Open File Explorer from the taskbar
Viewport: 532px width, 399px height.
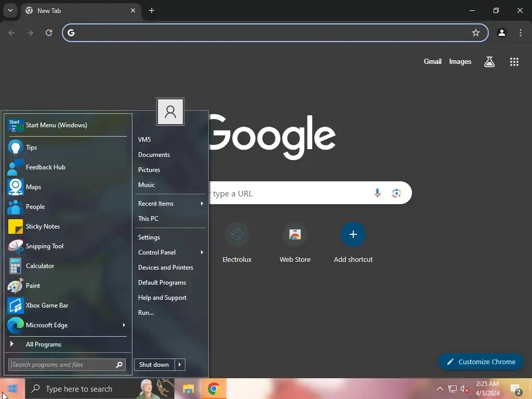pos(188,389)
